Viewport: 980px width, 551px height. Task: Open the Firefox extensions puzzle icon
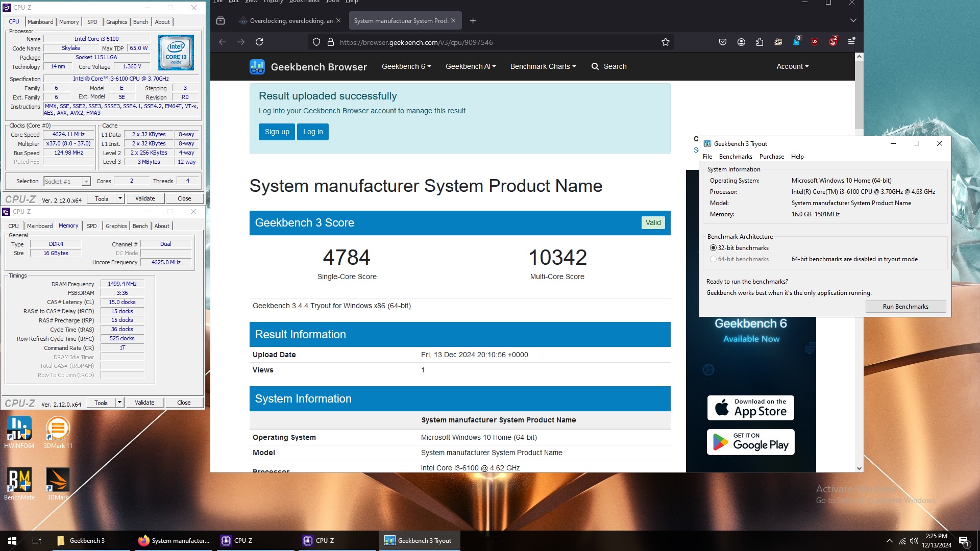coord(759,42)
